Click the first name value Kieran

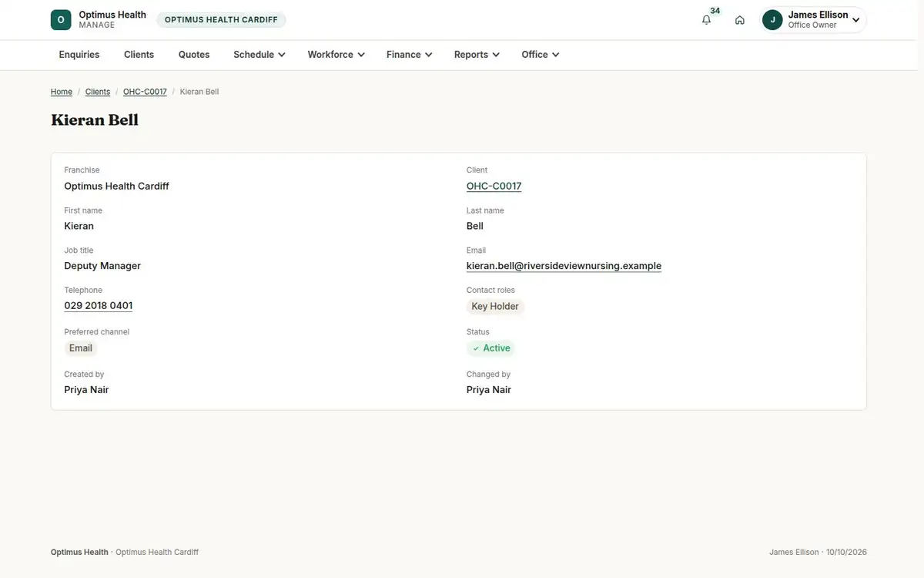(x=79, y=227)
